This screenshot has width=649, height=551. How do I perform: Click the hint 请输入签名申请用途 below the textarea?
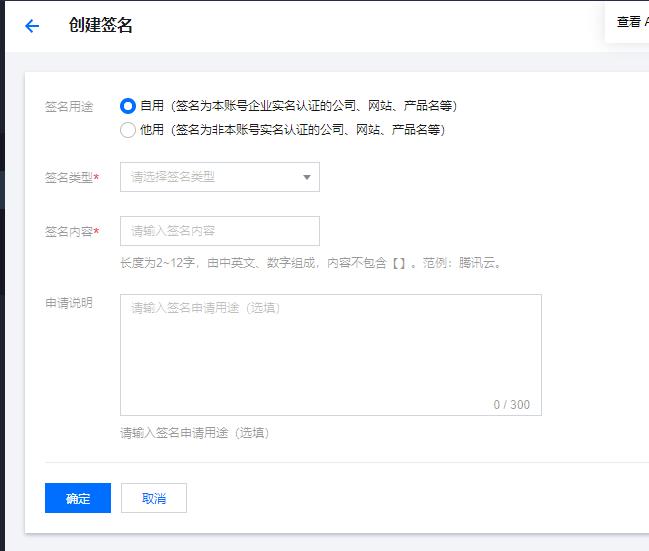pyautogui.click(x=195, y=433)
